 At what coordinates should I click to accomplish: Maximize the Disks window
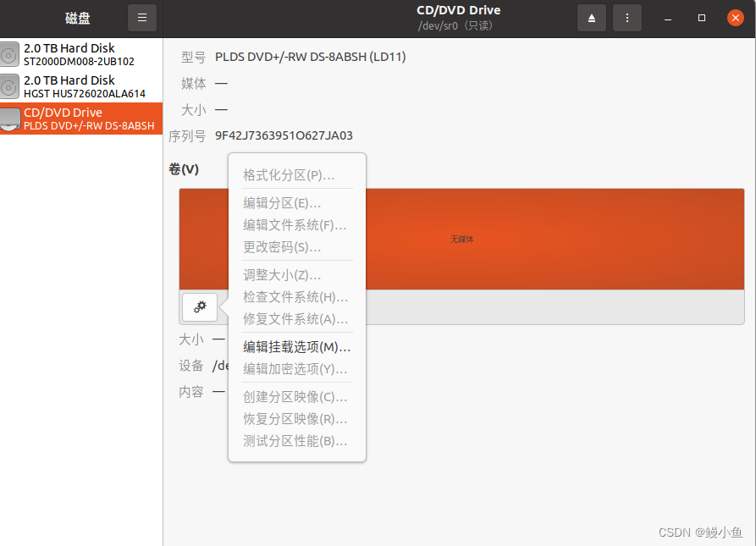click(702, 18)
